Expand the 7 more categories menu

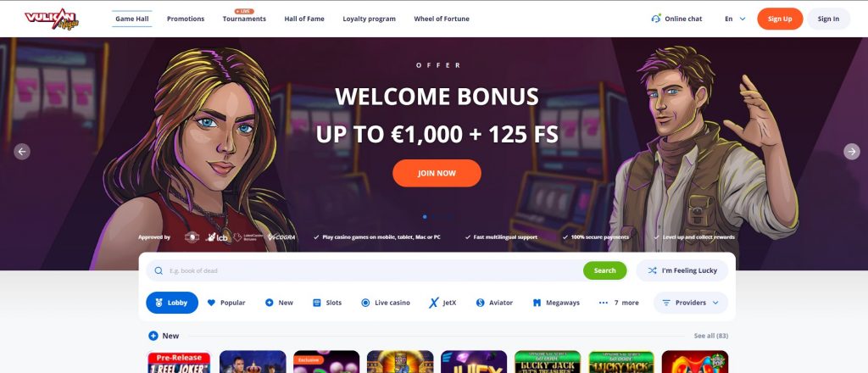point(618,303)
